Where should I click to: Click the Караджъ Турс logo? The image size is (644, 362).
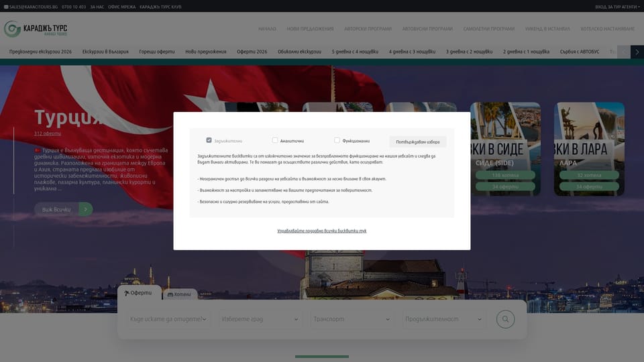click(36, 29)
